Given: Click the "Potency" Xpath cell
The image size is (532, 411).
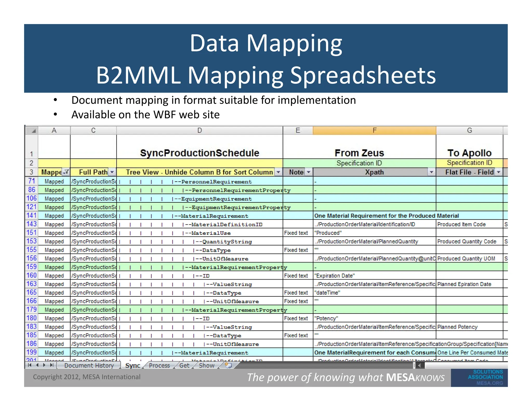Looking at the screenshot, I should coord(374,318).
